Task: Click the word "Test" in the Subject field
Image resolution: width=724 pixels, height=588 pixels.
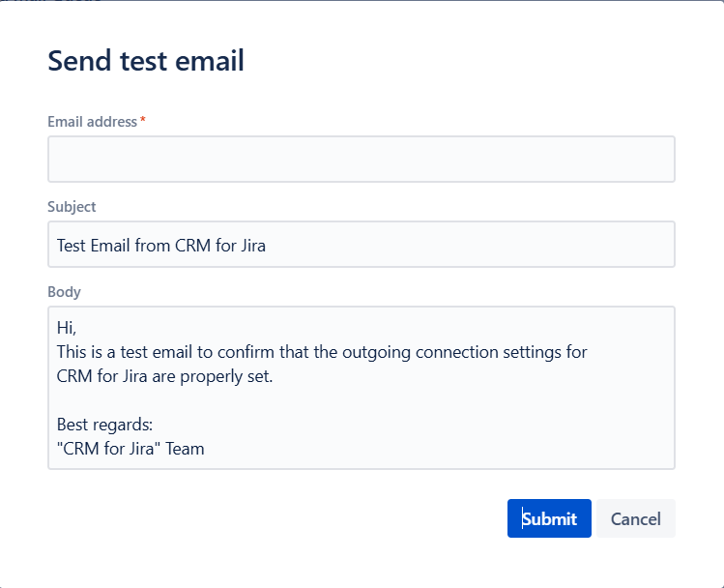Action: pos(72,246)
